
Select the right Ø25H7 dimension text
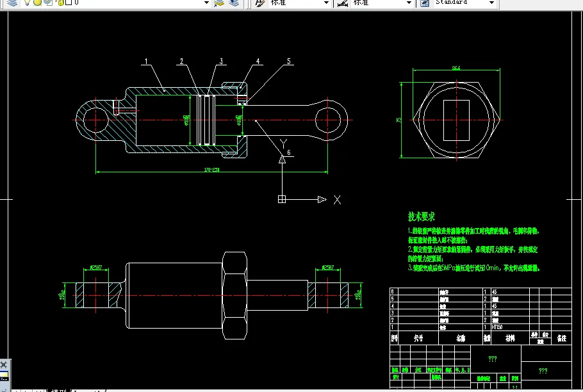coord(327,268)
